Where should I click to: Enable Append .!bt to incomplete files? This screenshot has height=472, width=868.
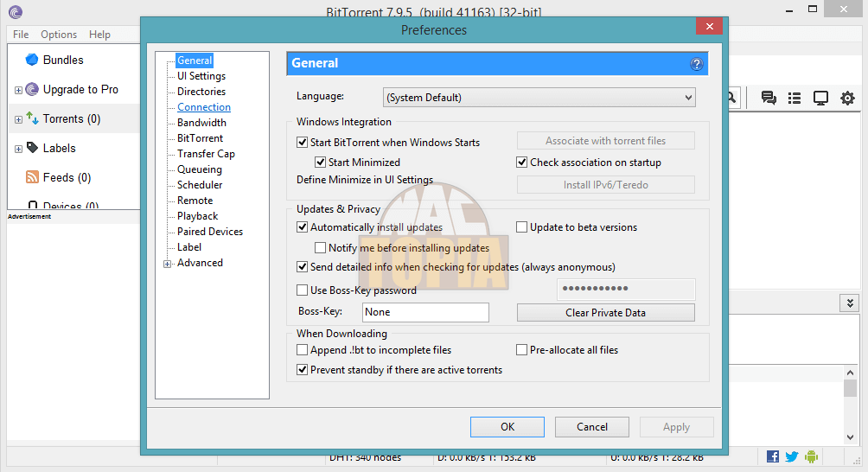click(303, 350)
